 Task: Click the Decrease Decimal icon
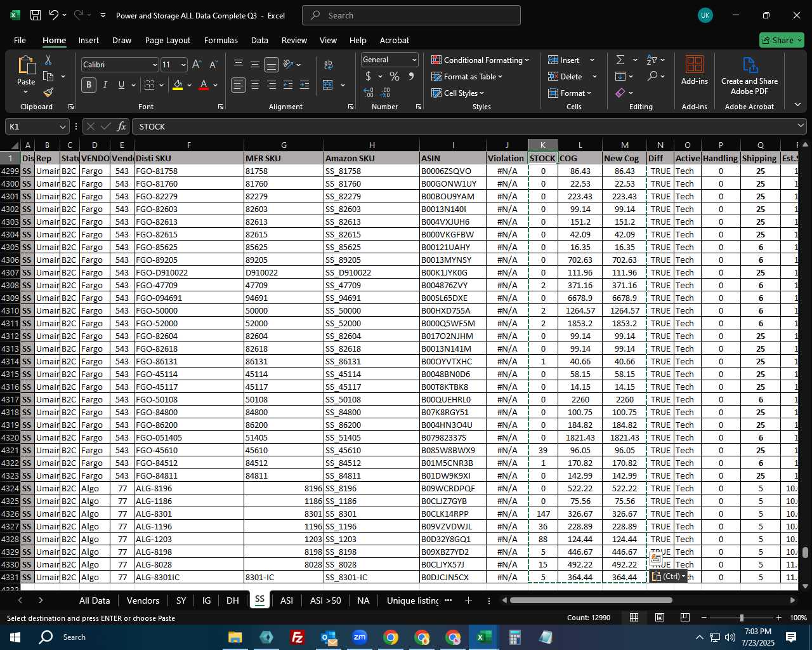[x=385, y=93]
